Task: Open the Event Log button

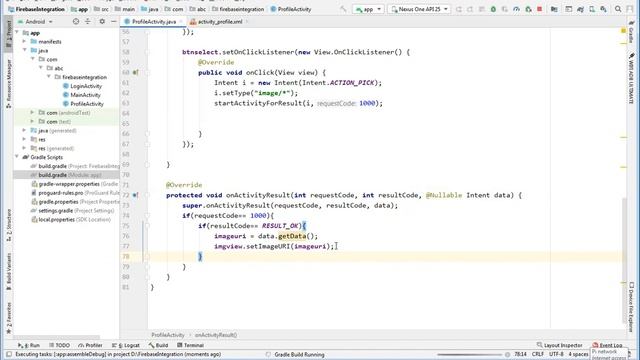Action: pyautogui.click(x=607, y=345)
